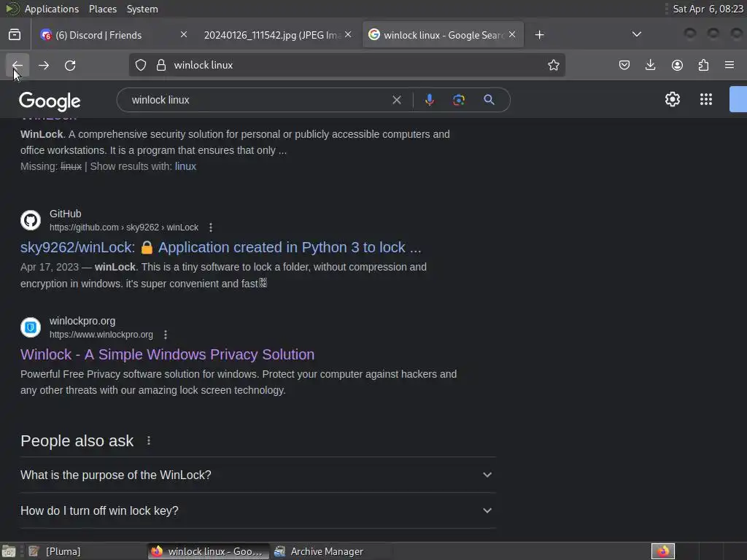Close the Discord Friends tab

tap(183, 35)
